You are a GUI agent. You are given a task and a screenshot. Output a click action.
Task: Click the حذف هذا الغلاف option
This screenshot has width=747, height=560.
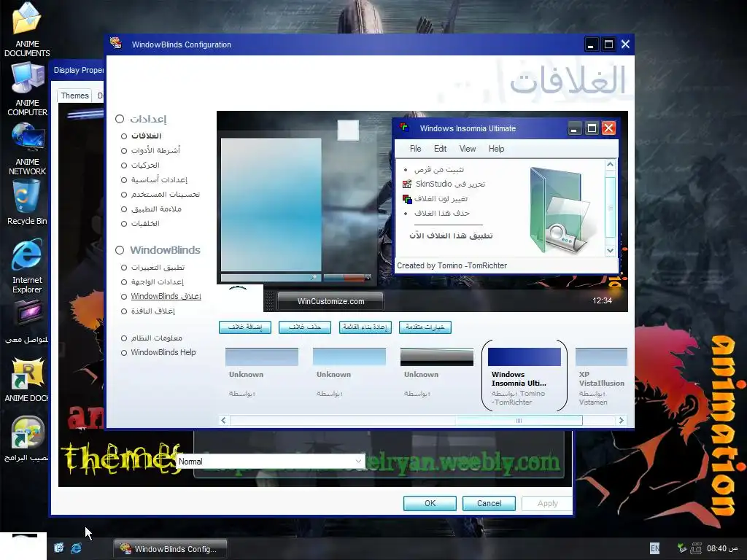click(x=441, y=214)
